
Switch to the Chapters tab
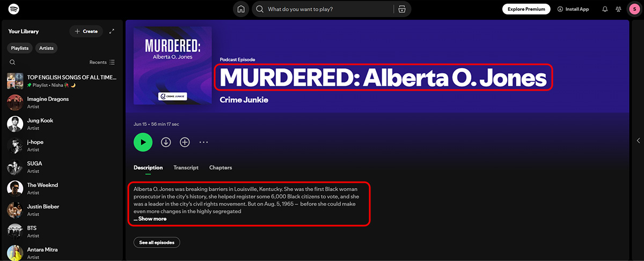(x=221, y=168)
